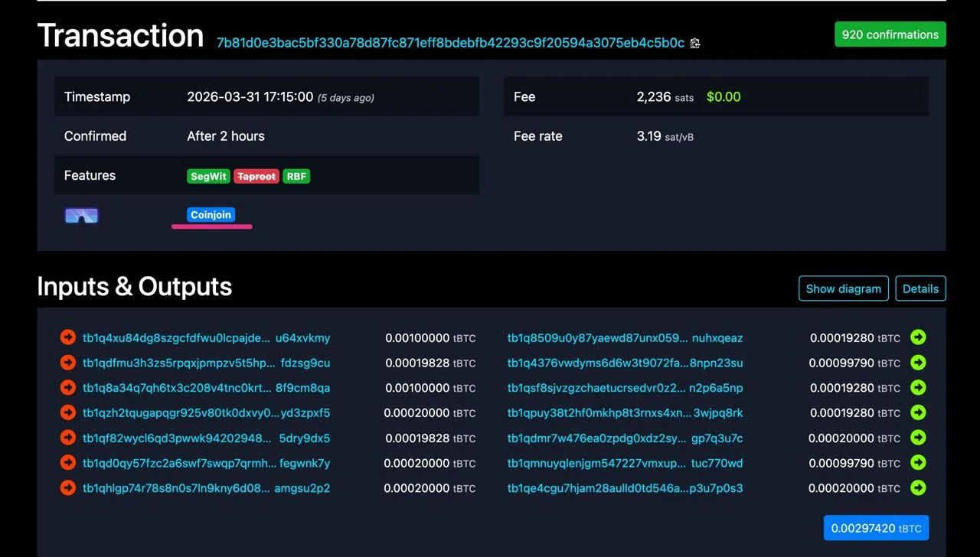Click the privacy goggles icon
The width and height of the screenshot is (980, 557).
(82, 216)
